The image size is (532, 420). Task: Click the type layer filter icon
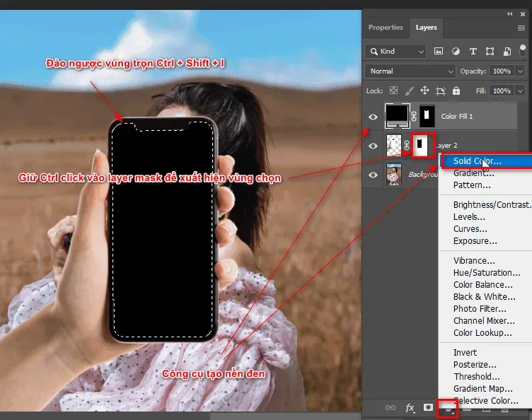tap(473, 52)
